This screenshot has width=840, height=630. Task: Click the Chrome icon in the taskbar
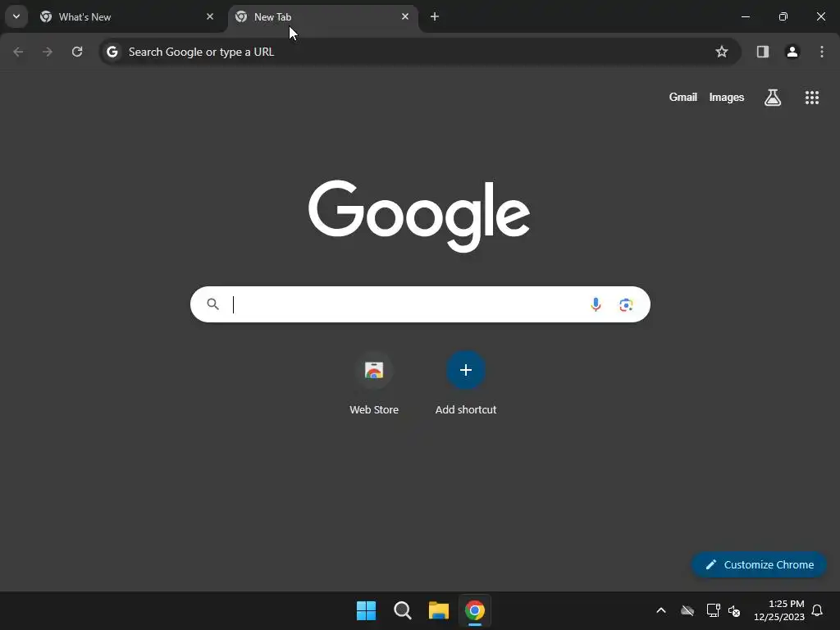click(x=475, y=610)
